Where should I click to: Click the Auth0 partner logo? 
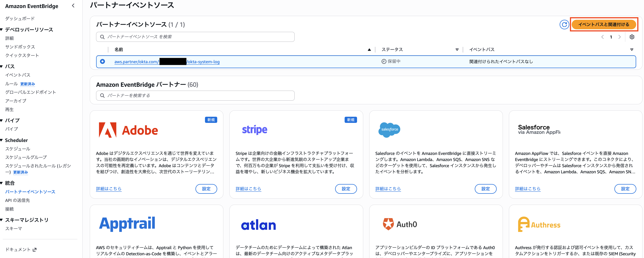pyautogui.click(x=400, y=224)
